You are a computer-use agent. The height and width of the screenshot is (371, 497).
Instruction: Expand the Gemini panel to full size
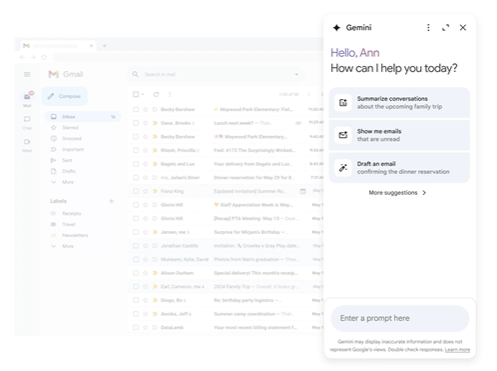[x=445, y=28]
